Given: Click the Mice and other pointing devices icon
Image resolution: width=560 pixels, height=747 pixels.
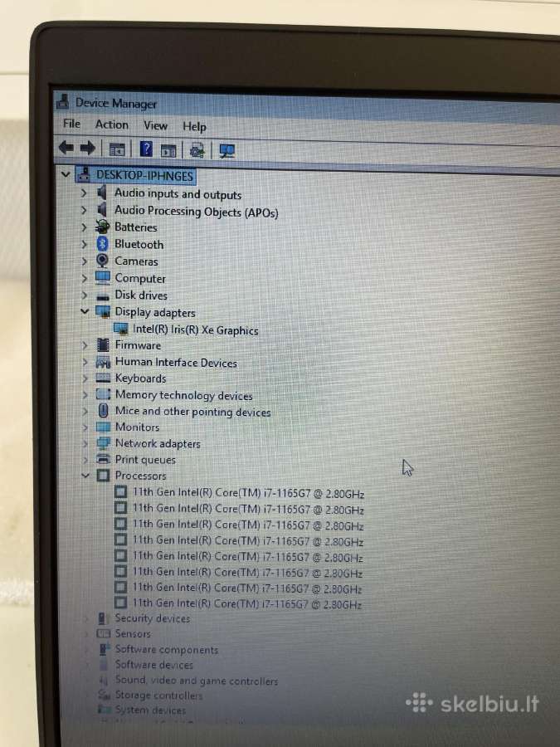Looking at the screenshot, I should click(x=103, y=410).
